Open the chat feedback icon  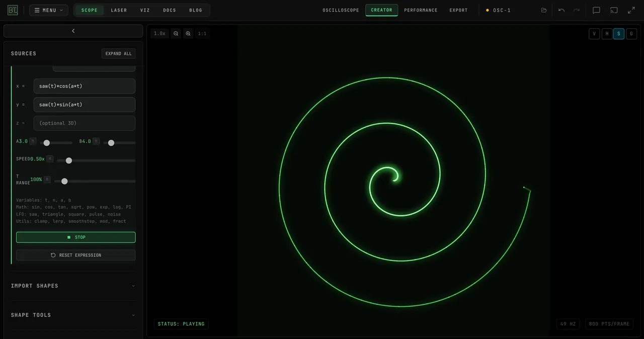pos(596,10)
